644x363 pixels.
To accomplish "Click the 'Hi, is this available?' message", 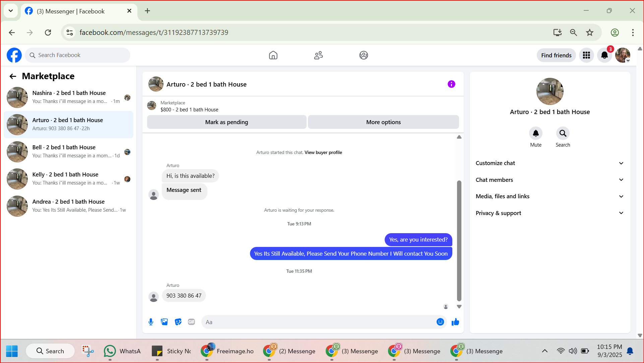I will point(190,176).
